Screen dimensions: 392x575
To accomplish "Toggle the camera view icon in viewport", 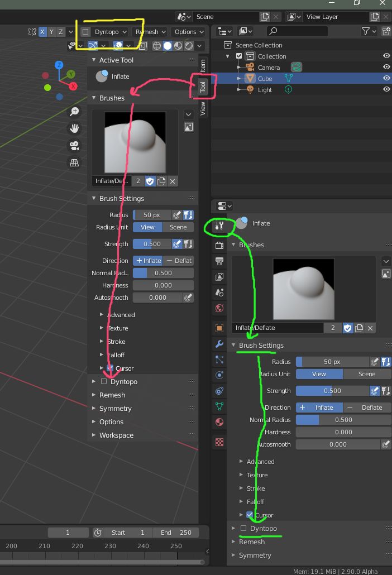I will pyautogui.click(x=74, y=146).
